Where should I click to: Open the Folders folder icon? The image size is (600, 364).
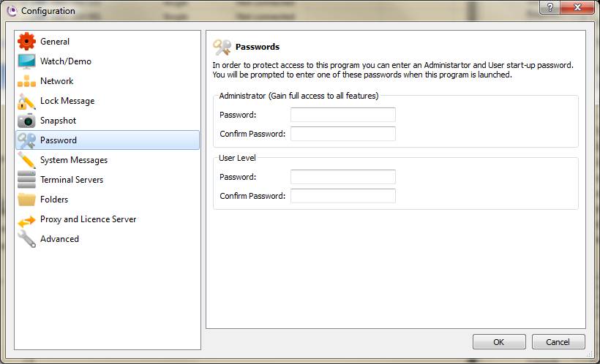26,200
